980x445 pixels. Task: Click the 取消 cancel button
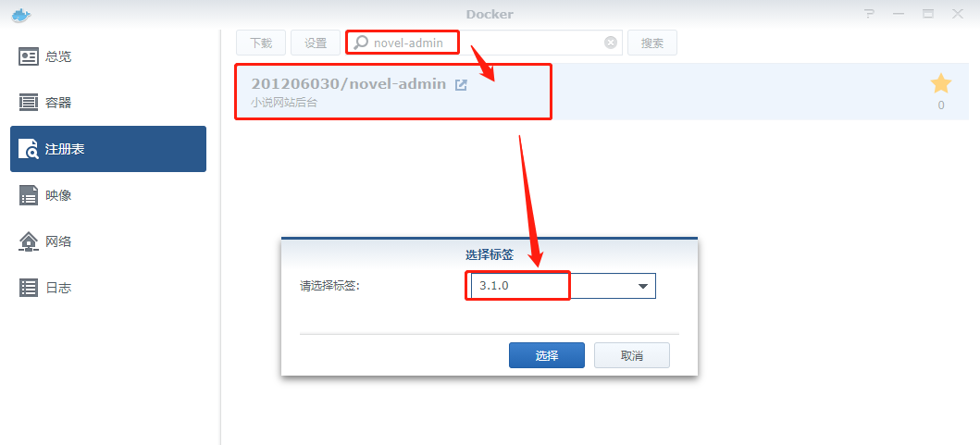point(632,355)
